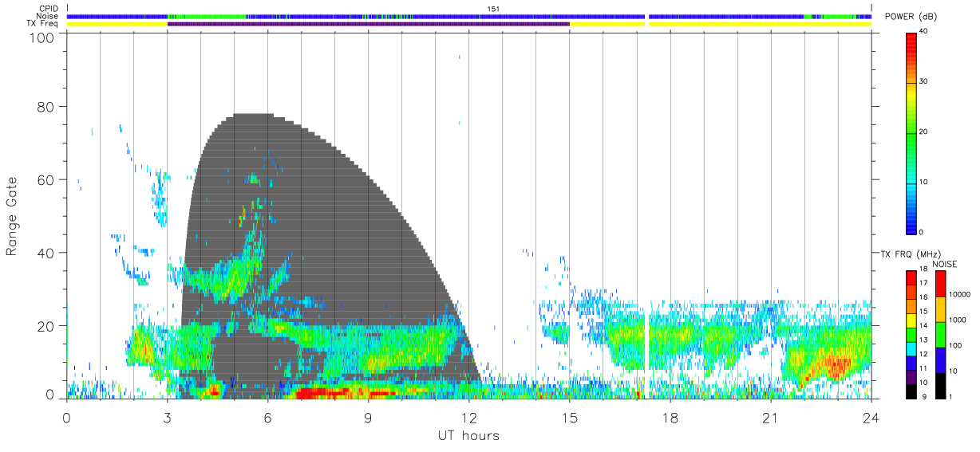
Task: Click the x-axis tick label "3"
Action: coord(167,418)
